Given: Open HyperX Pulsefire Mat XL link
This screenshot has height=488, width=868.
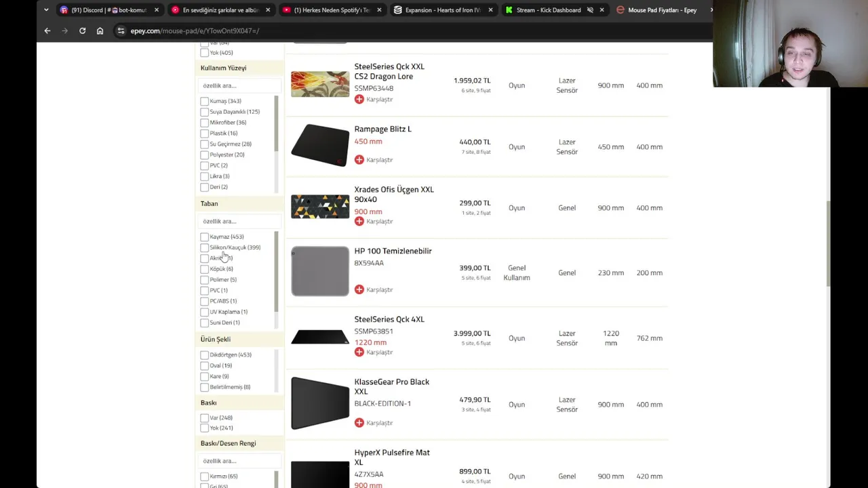Looking at the screenshot, I should point(391,457).
